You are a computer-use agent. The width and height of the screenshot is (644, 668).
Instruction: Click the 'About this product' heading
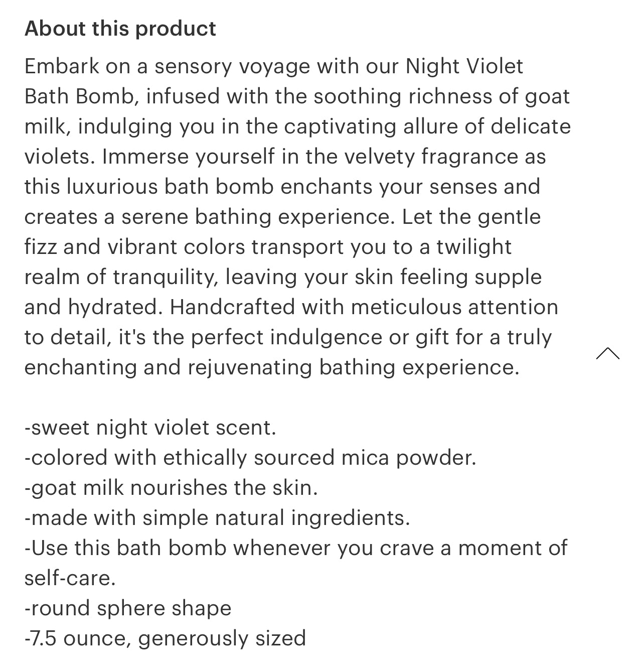pos(120,29)
